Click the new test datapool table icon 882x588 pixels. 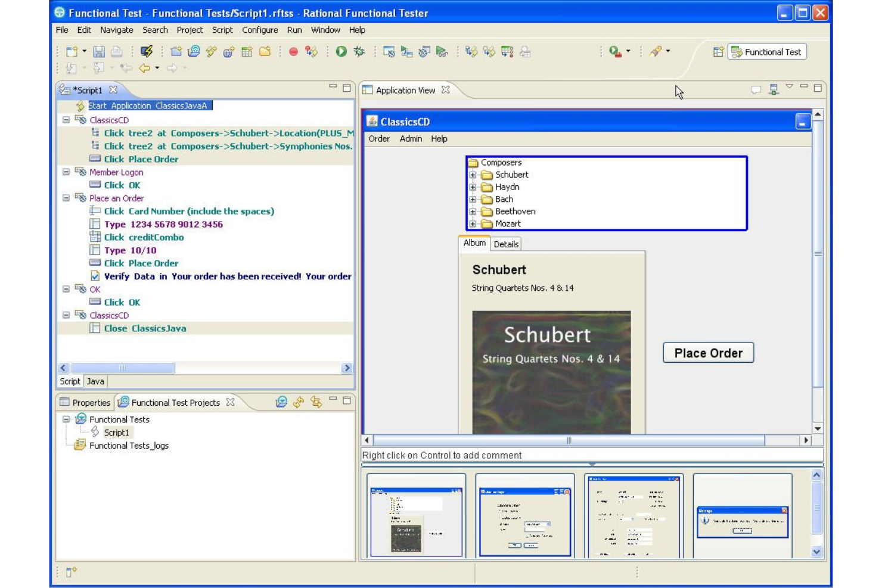click(x=247, y=52)
